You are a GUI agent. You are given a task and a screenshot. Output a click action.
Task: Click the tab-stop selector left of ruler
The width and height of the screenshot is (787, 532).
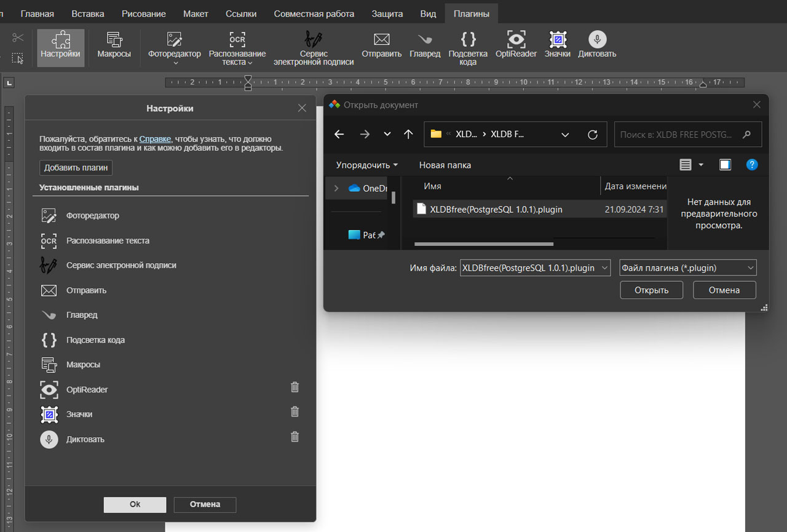(9, 82)
